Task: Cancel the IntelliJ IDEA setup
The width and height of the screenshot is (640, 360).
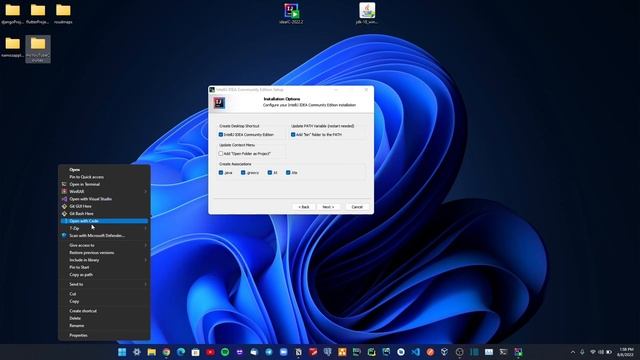Action: 357,207
